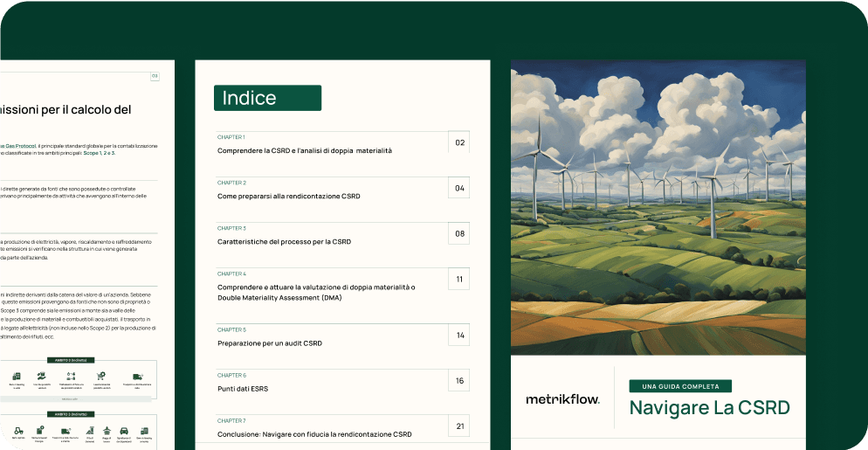This screenshot has width=868, height=450.
Task: Click the CHAPTER 7 label
Action: pyautogui.click(x=231, y=420)
